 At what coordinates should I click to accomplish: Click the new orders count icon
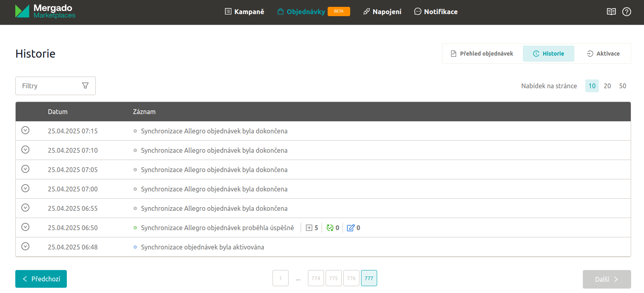pyautogui.click(x=309, y=228)
